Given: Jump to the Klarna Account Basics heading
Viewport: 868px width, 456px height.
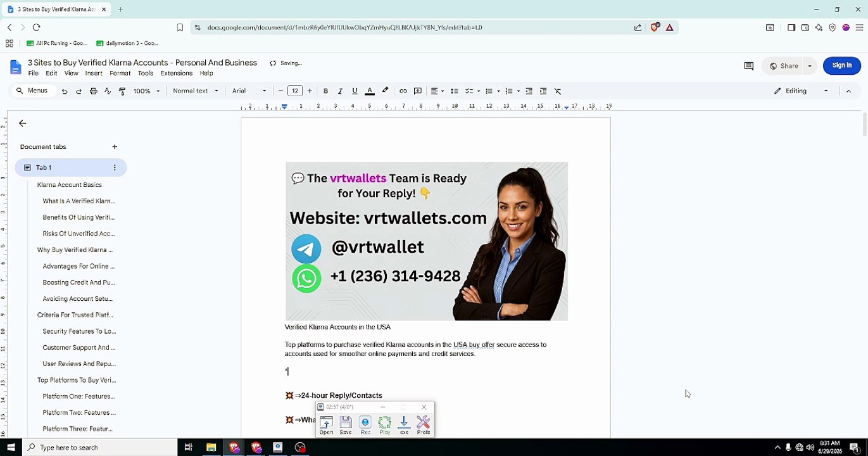Looking at the screenshot, I should (x=70, y=185).
